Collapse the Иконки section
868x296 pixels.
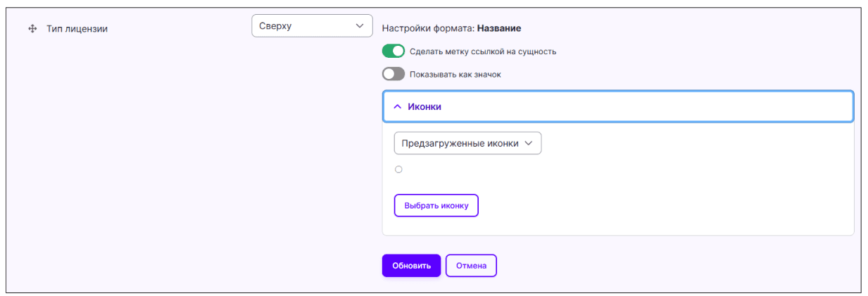coord(617,106)
